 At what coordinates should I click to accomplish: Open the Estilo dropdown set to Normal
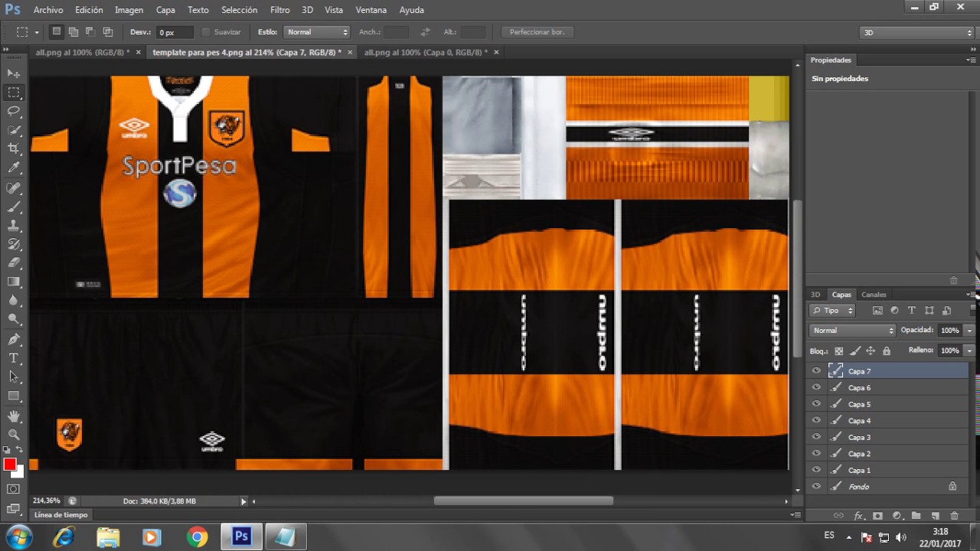[x=316, y=32]
